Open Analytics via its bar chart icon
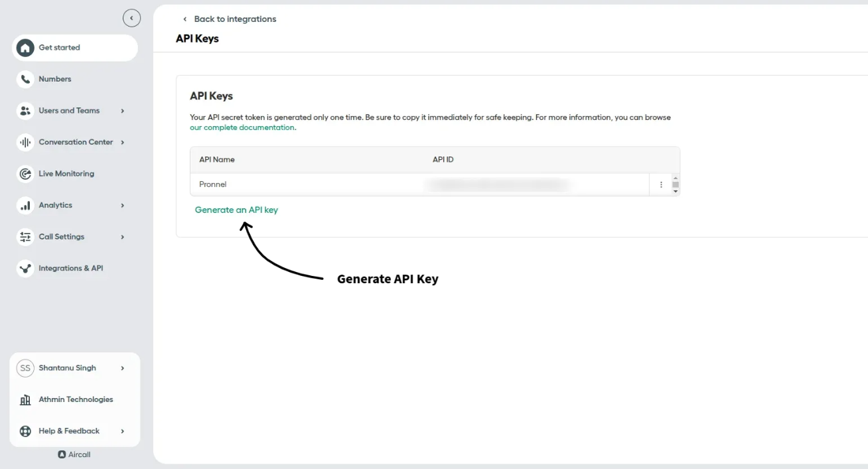Image resolution: width=868 pixels, height=469 pixels. click(x=25, y=205)
